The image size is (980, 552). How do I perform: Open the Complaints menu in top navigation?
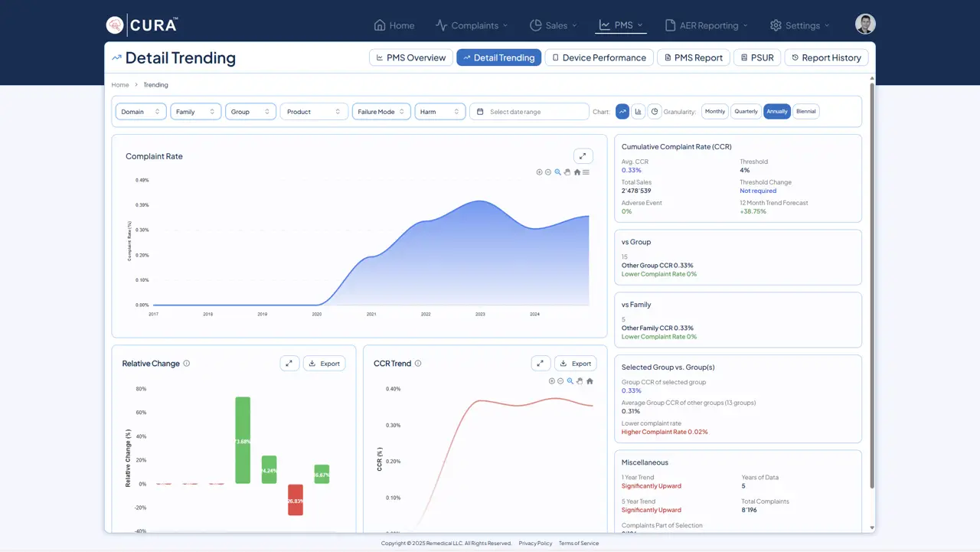(472, 25)
